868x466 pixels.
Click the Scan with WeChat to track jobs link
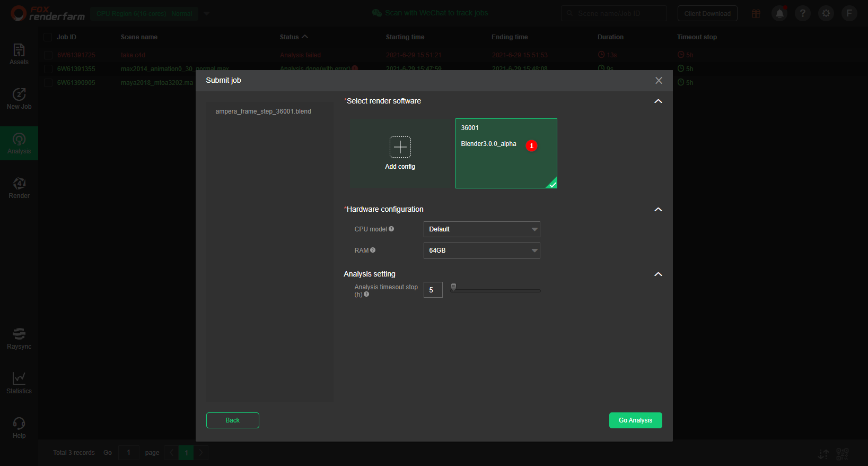tap(430, 13)
